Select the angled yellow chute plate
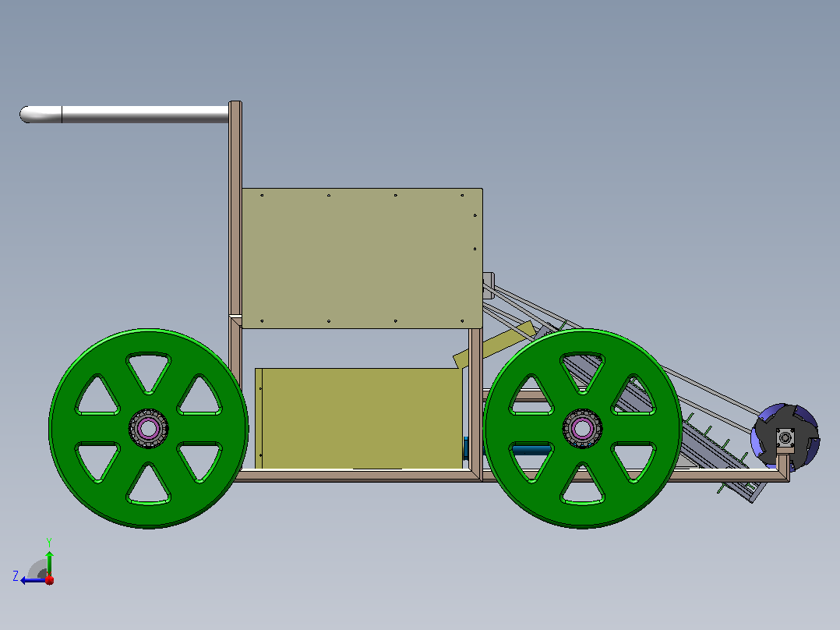The image size is (840, 630). pos(494,345)
